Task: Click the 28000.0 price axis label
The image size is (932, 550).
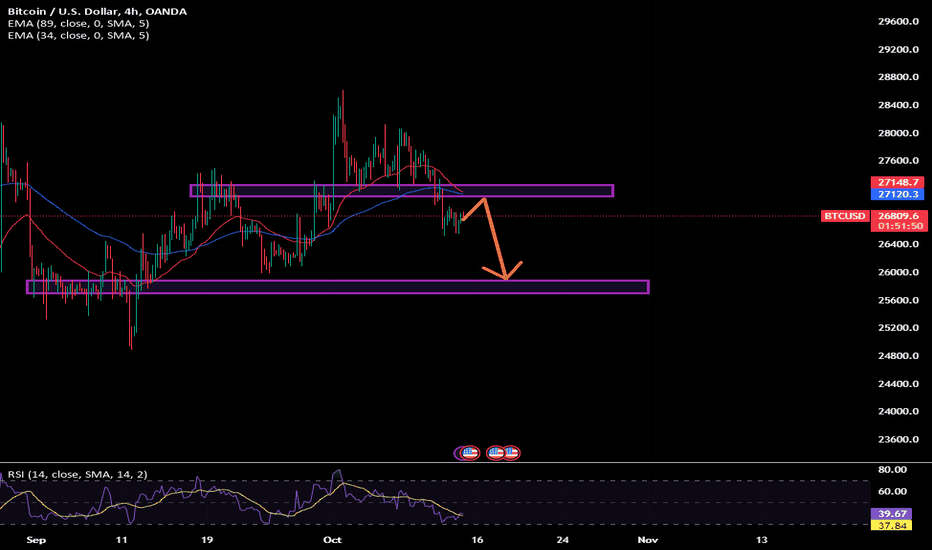Action: click(898, 133)
